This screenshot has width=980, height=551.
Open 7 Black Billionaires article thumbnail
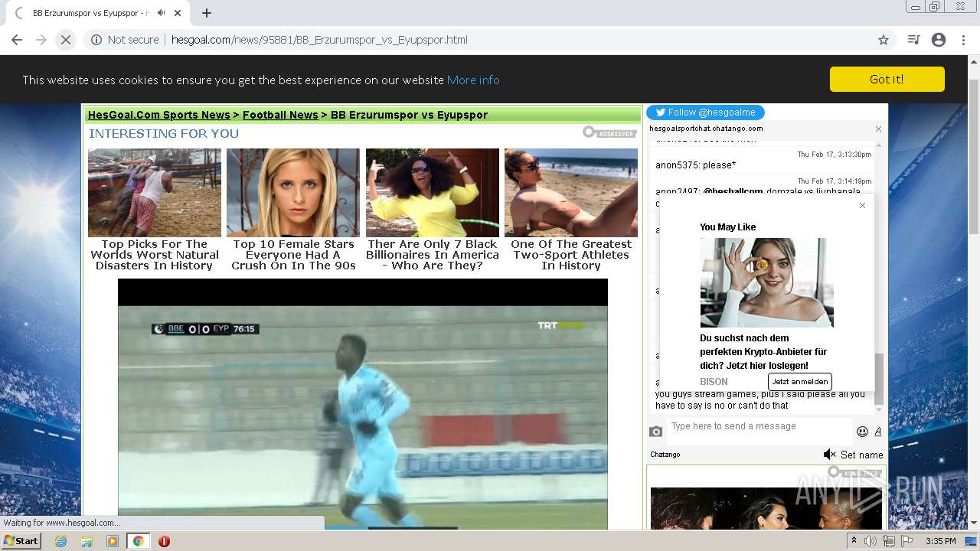(433, 192)
